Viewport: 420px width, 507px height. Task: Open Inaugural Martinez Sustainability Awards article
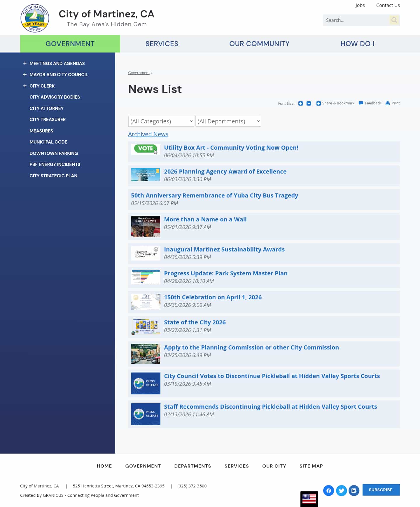(224, 249)
